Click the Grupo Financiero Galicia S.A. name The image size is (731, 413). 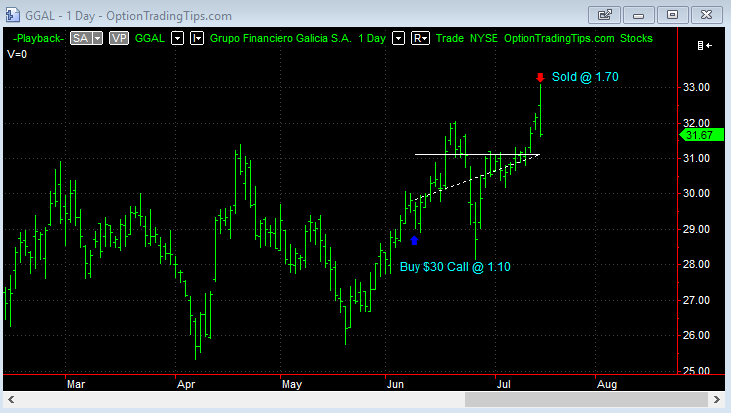click(x=281, y=38)
